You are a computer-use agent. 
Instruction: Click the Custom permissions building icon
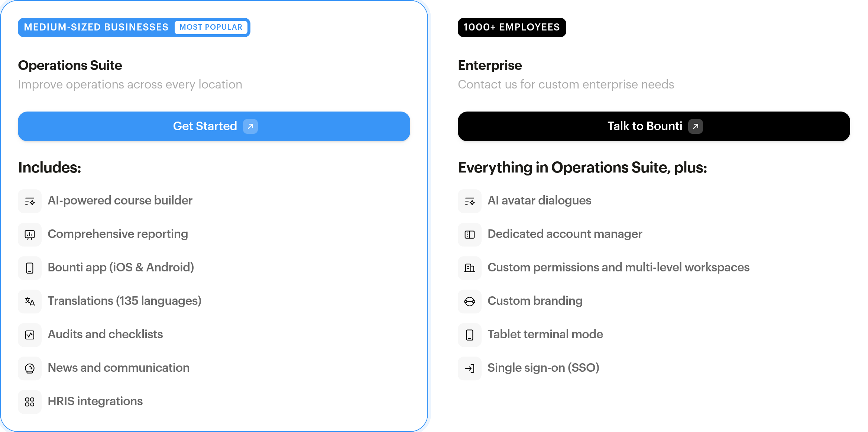click(470, 268)
